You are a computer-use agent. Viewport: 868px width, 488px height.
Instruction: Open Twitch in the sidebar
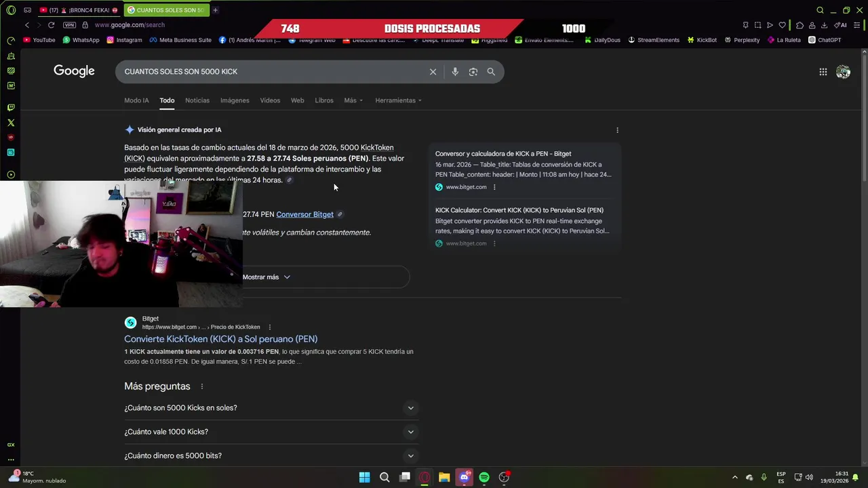(x=11, y=108)
